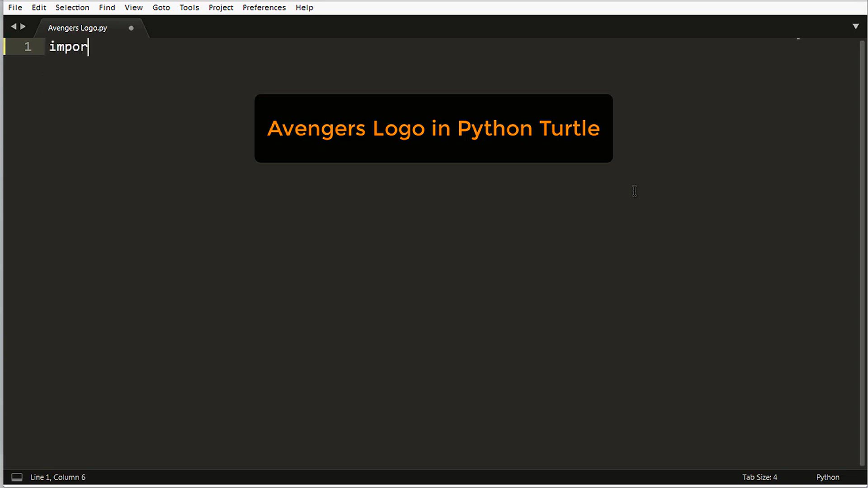Place the cursor in the word impor
This screenshot has width=868, height=488.
(68, 47)
